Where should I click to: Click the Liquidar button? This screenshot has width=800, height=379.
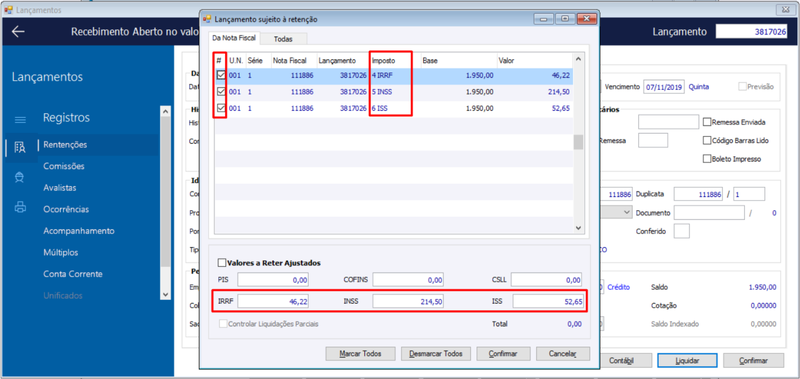pyautogui.click(x=687, y=360)
